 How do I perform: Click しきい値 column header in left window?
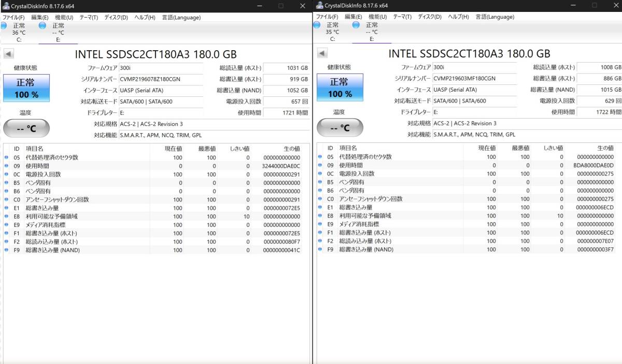click(239, 149)
